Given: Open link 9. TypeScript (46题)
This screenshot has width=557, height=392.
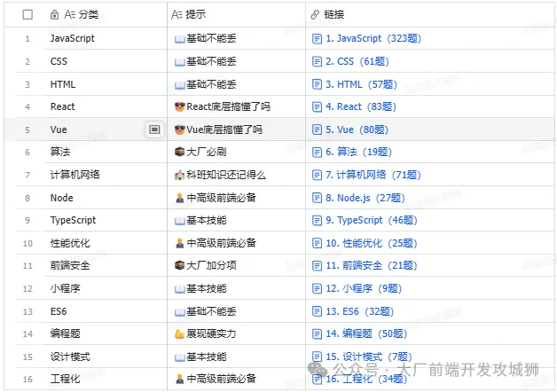Looking at the screenshot, I should point(372,220).
